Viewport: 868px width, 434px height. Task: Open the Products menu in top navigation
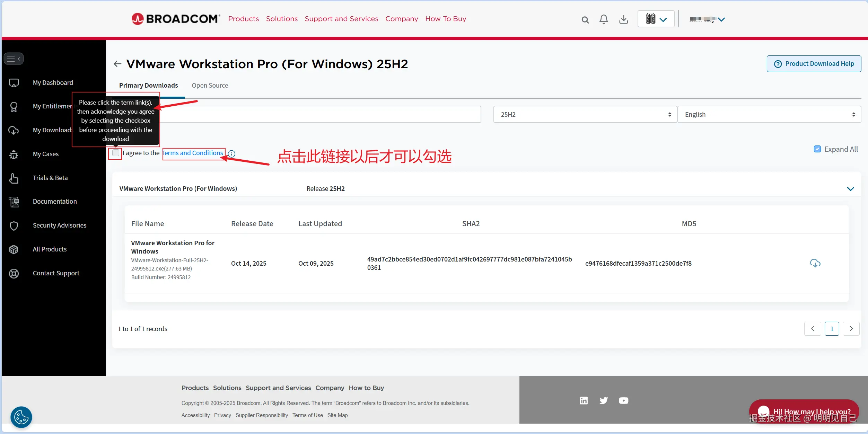pos(243,19)
